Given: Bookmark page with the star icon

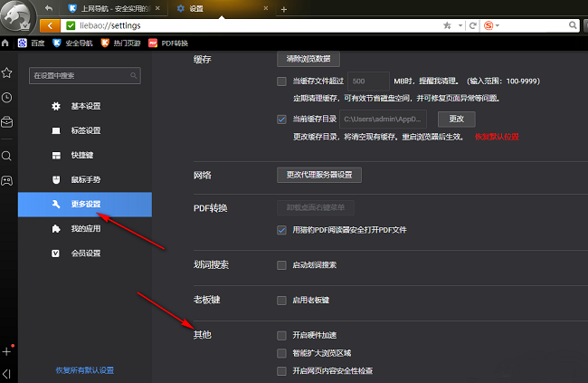Looking at the screenshot, I should coord(447,25).
